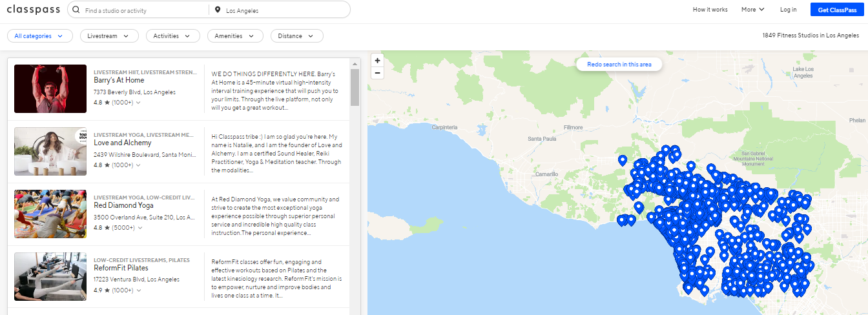This screenshot has width=868, height=315.
Task: Click Camarillo label on map
Action: (x=546, y=174)
